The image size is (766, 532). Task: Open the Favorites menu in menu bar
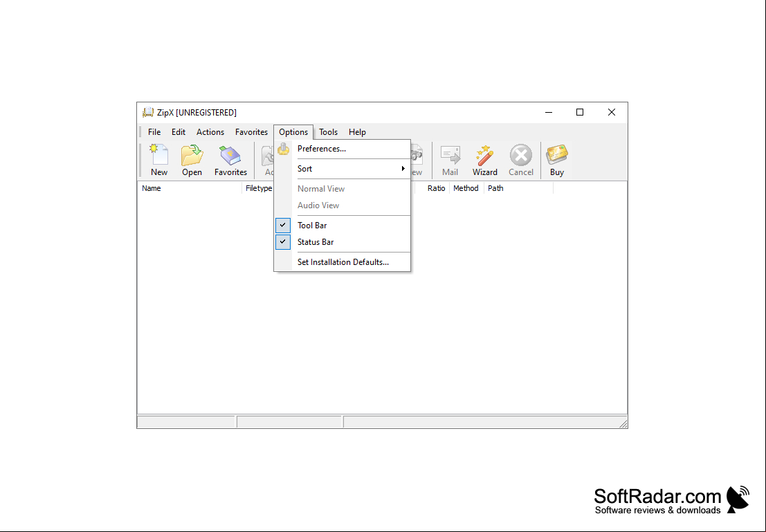(x=251, y=132)
